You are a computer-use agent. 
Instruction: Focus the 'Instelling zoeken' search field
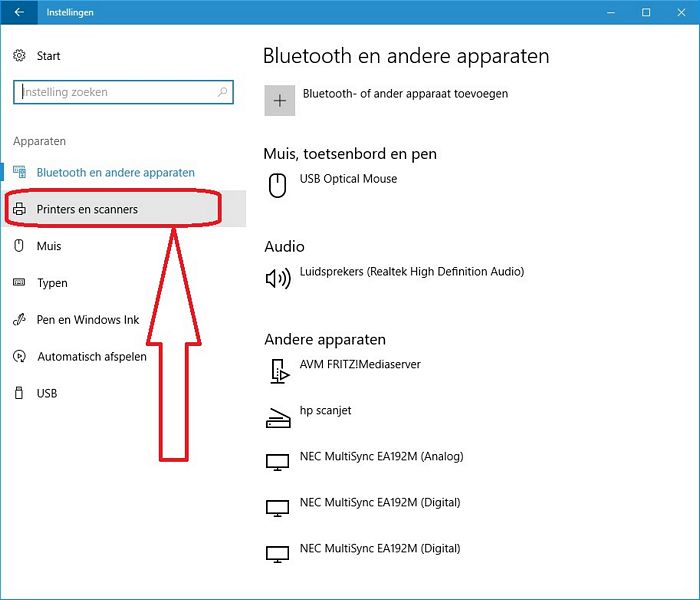coord(123,92)
